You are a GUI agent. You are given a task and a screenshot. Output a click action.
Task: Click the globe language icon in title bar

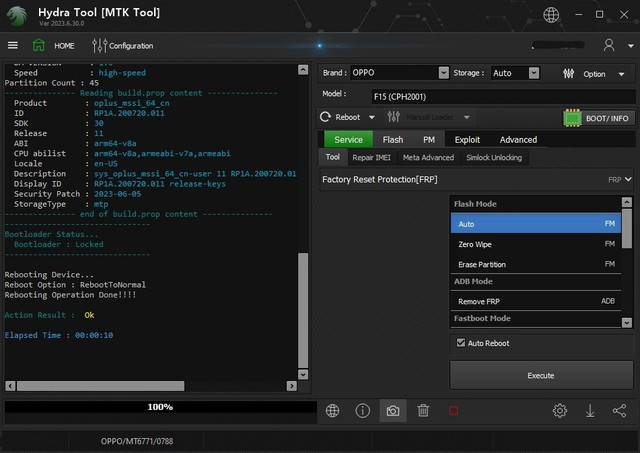coord(551,15)
